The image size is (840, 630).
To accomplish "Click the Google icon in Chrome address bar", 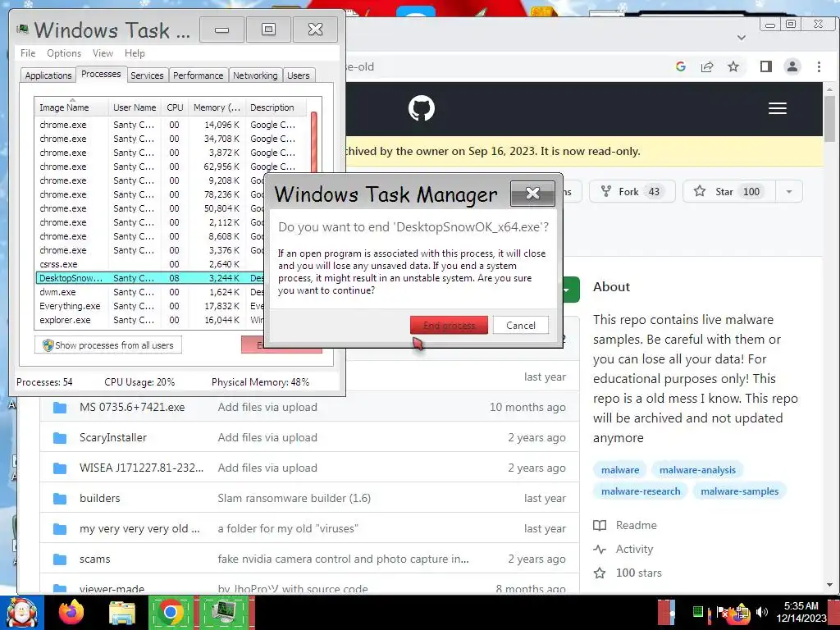I will point(680,66).
